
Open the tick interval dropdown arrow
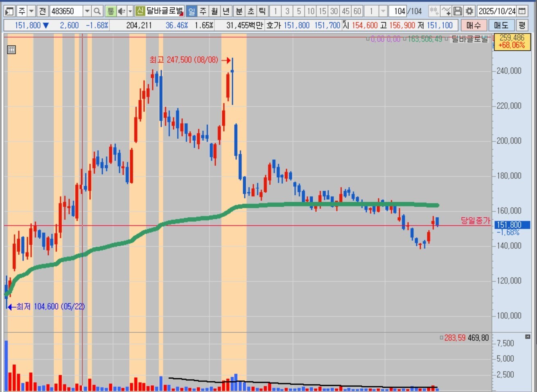[383, 11]
